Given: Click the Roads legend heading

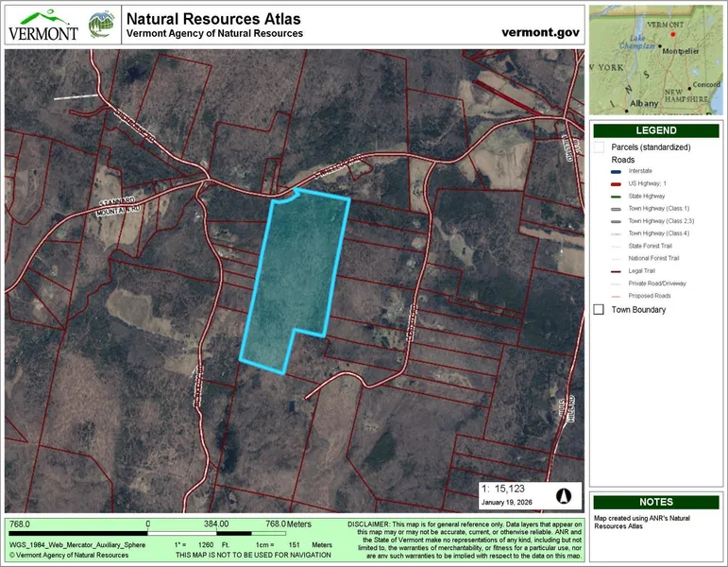Looking at the screenshot, I should [623, 160].
